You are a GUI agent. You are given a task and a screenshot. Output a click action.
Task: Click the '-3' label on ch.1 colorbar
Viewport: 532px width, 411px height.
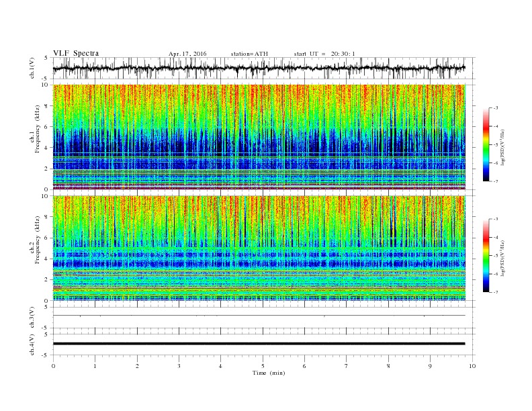tap(496, 108)
